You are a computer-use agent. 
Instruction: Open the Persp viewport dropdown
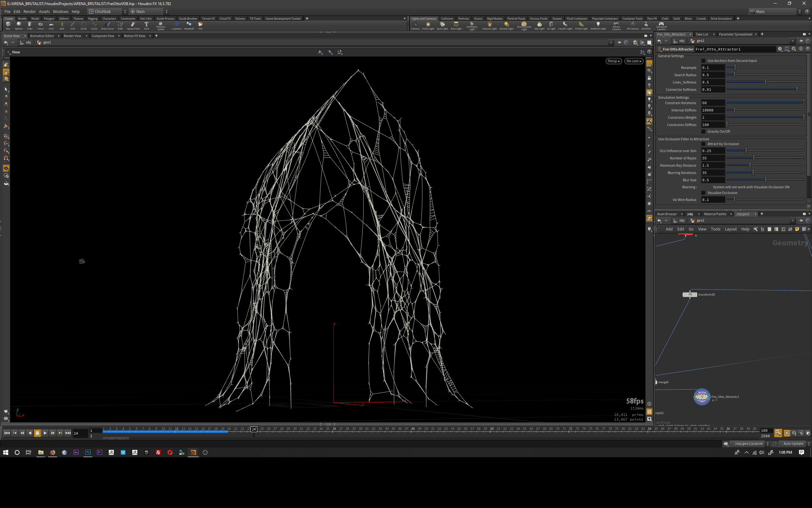(614, 61)
